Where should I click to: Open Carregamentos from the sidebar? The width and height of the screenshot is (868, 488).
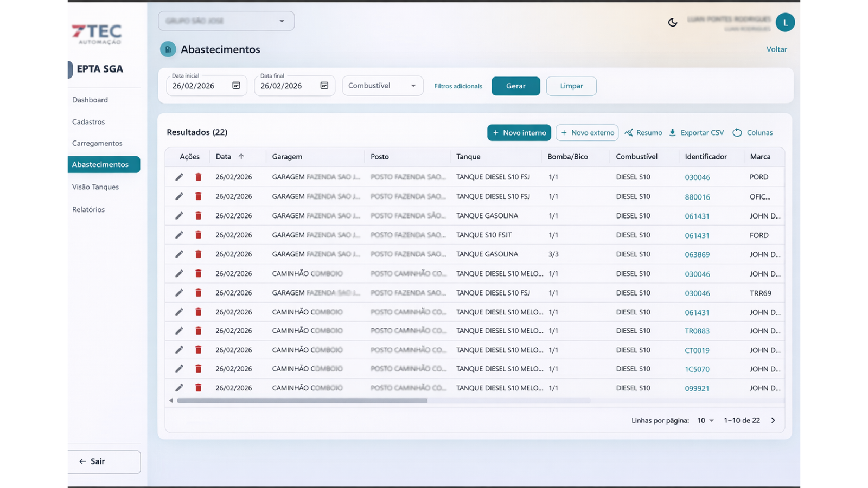click(x=97, y=143)
